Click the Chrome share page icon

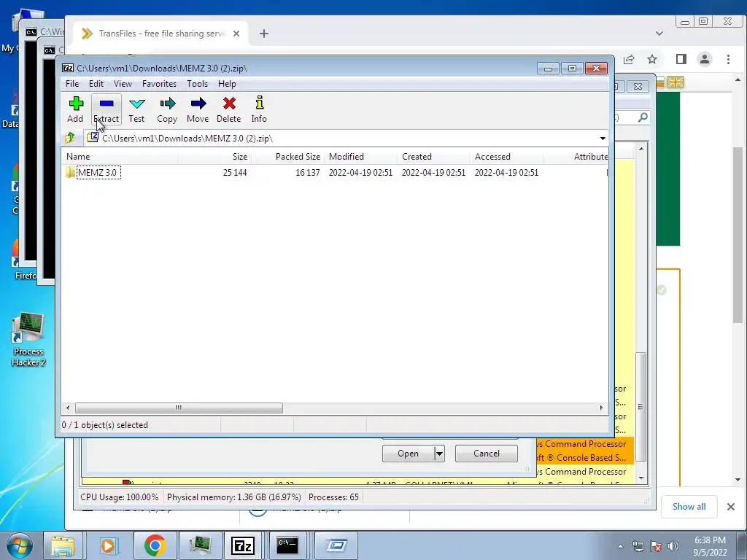click(629, 59)
